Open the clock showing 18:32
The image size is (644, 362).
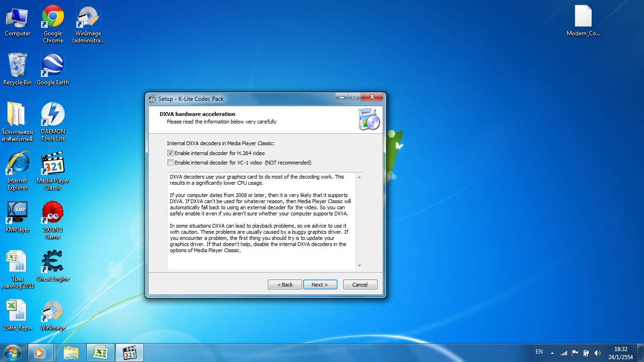pyautogui.click(x=621, y=353)
